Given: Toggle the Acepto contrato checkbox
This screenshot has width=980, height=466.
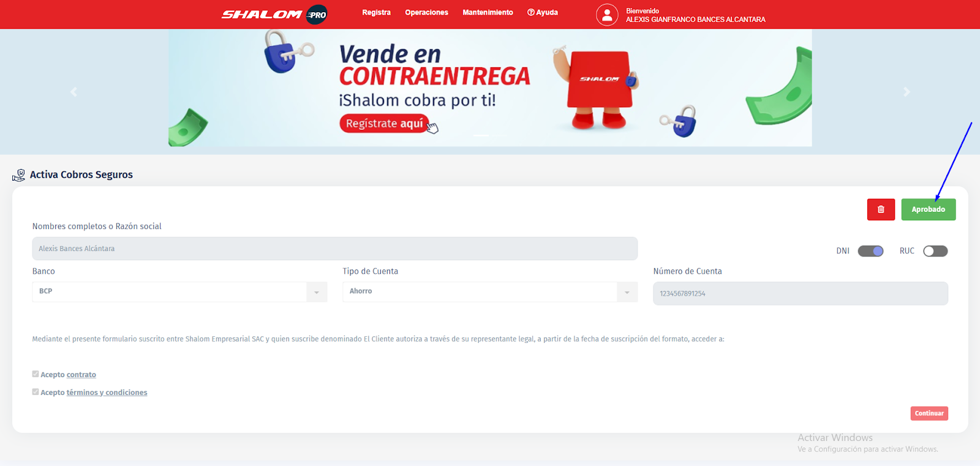Looking at the screenshot, I should coord(36,374).
